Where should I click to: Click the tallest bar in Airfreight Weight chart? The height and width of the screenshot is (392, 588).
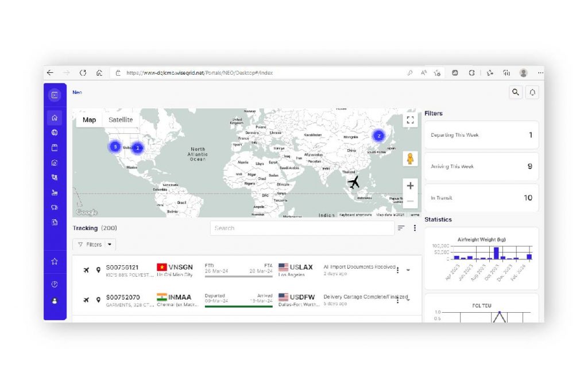[x=496, y=253]
